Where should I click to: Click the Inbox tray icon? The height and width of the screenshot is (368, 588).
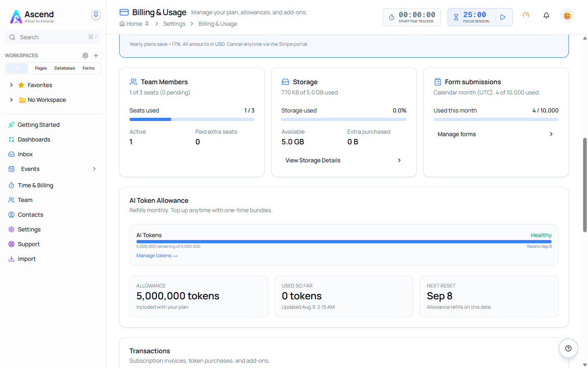pos(11,154)
